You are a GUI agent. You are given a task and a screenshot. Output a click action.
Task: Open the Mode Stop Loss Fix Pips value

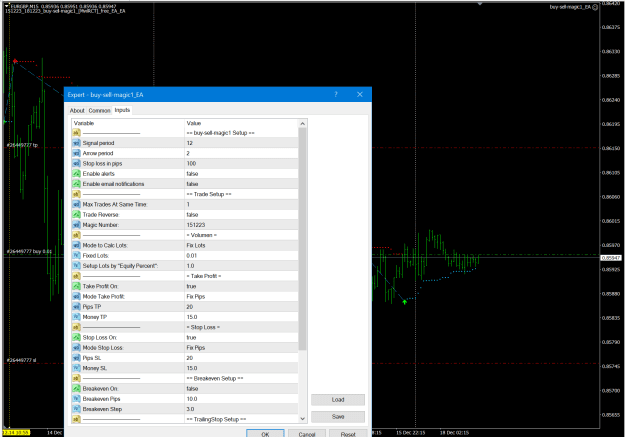click(x=196, y=348)
